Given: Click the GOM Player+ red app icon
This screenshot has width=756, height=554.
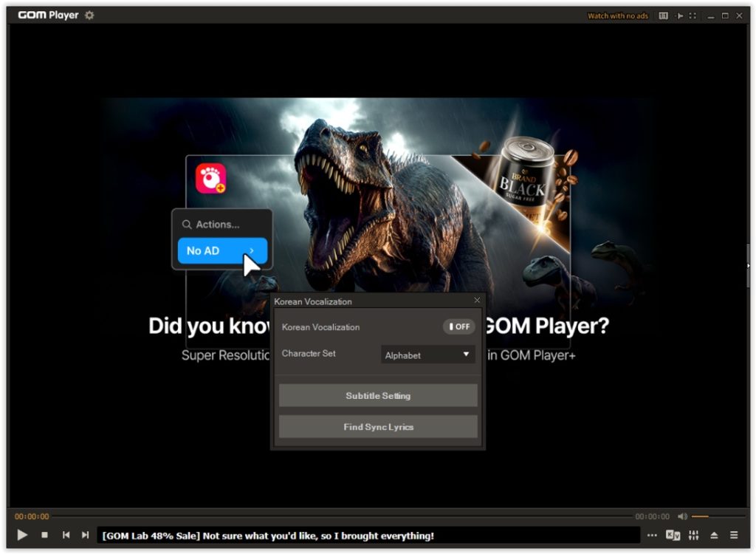Looking at the screenshot, I should click(x=210, y=179).
